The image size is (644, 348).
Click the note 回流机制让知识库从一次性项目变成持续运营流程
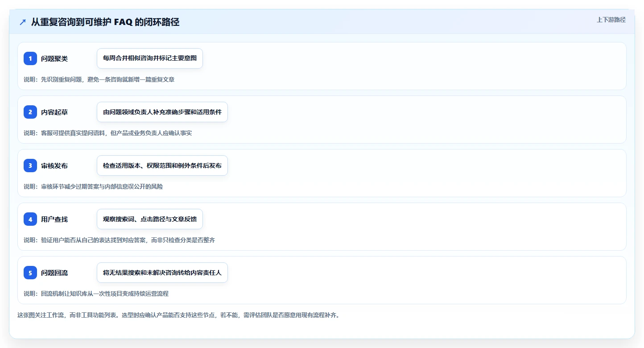(x=105, y=294)
